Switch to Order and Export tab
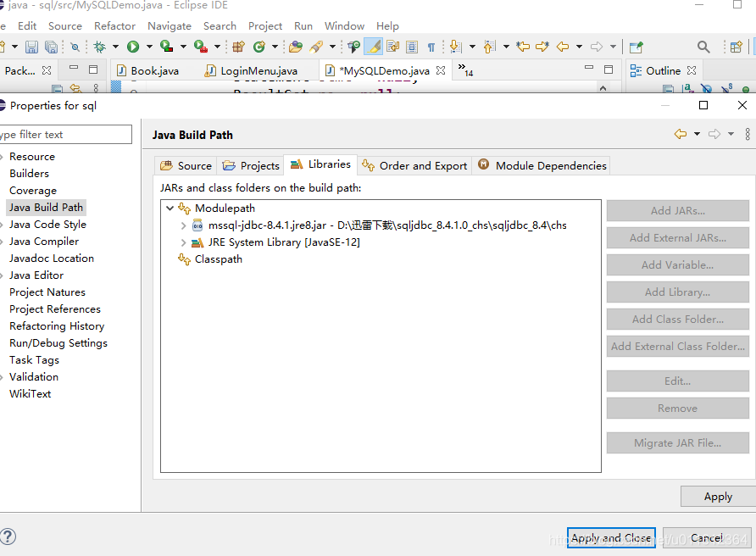This screenshot has height=556, width=756. click(414, 165)
